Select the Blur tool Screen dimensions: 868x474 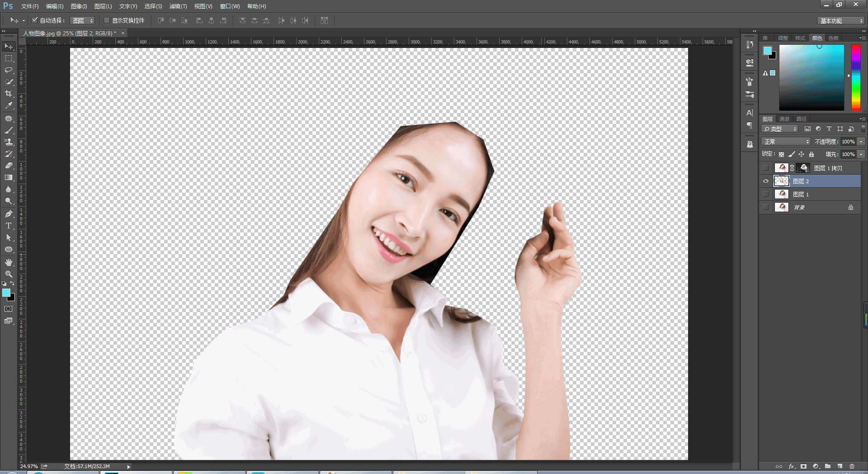click(x=9, y=189)
